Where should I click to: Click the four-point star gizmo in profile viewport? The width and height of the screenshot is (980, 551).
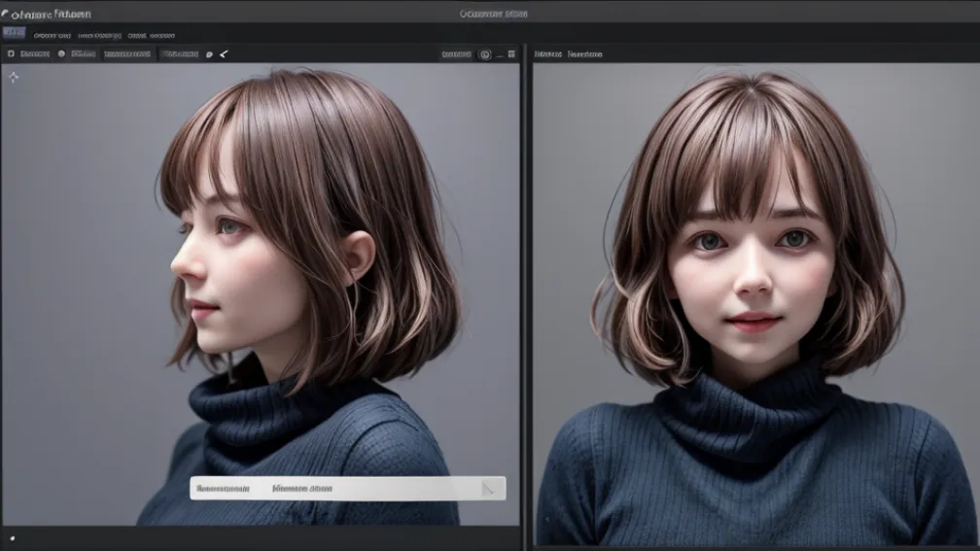[x=14, y=78]
